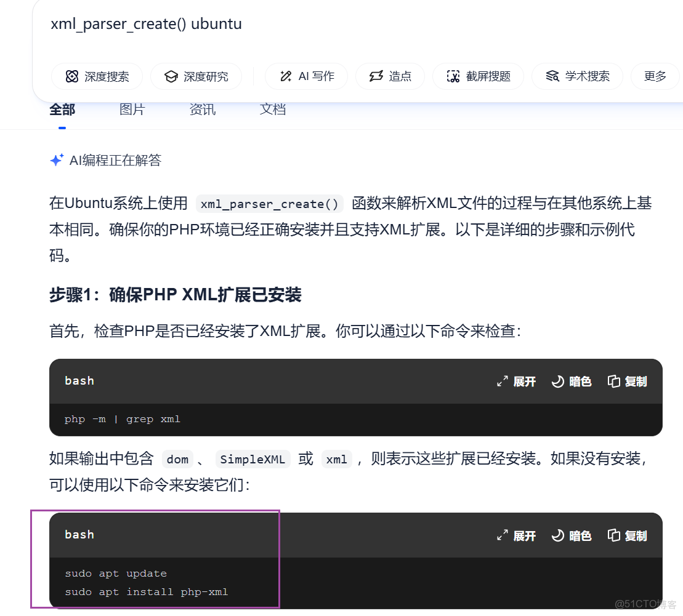Toggle 暗色 dark mode on first code block
This screenshot has width=683, height=616.
click(x=571, y=381)
